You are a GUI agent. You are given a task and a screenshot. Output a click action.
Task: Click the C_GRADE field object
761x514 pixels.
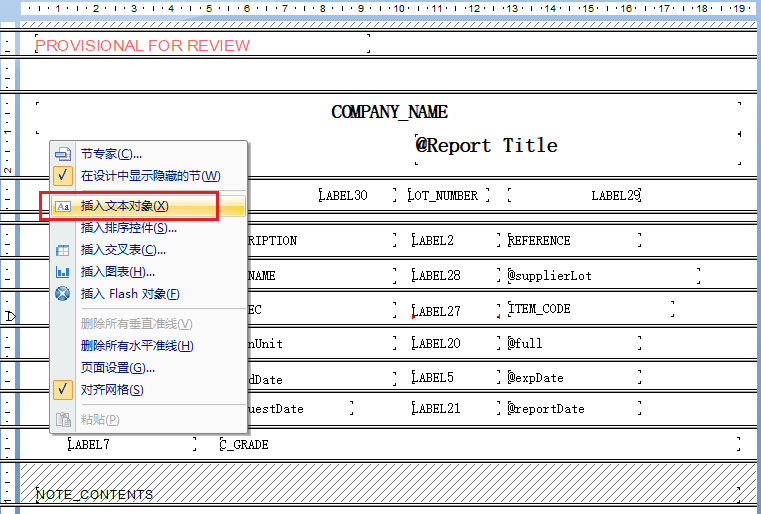(244, 445)
